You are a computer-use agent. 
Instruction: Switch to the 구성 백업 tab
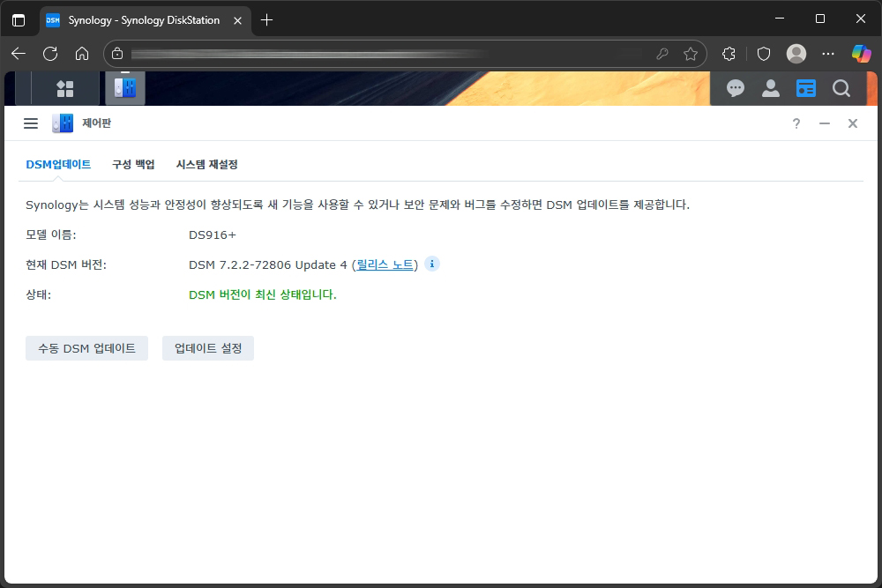133,164
